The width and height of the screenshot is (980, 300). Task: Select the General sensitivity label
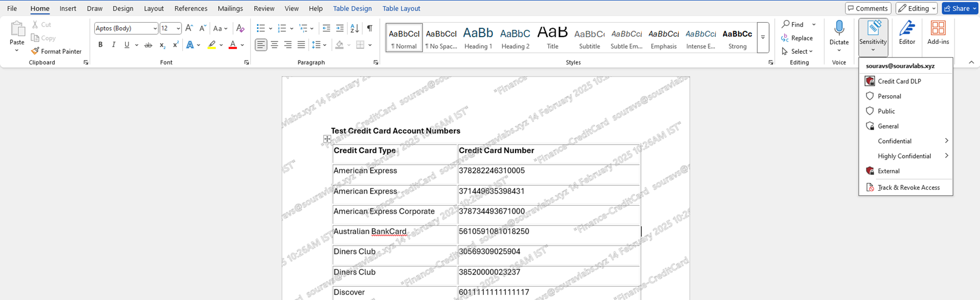tap(906, 126)
